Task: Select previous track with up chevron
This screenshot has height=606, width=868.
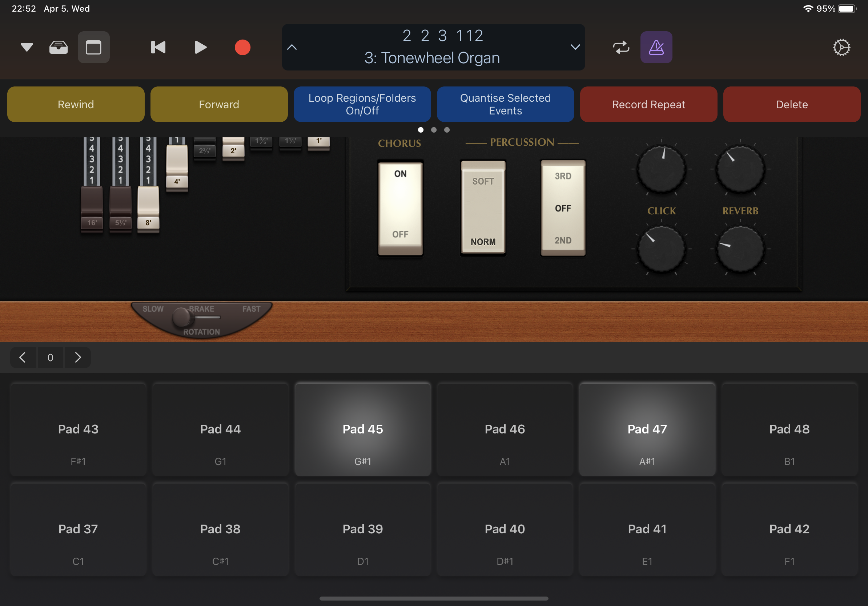Action: pyautogui.click(x=292, y=47)
